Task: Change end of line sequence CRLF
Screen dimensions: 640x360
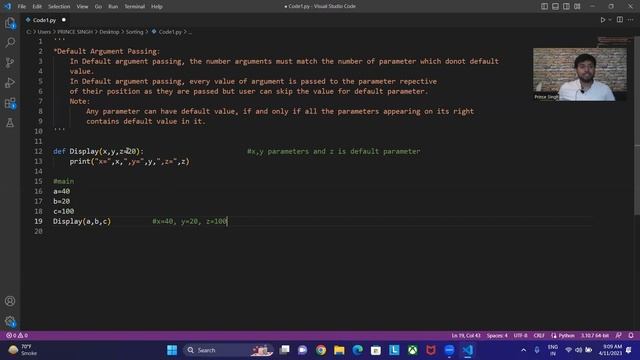Action: [539, 336]
